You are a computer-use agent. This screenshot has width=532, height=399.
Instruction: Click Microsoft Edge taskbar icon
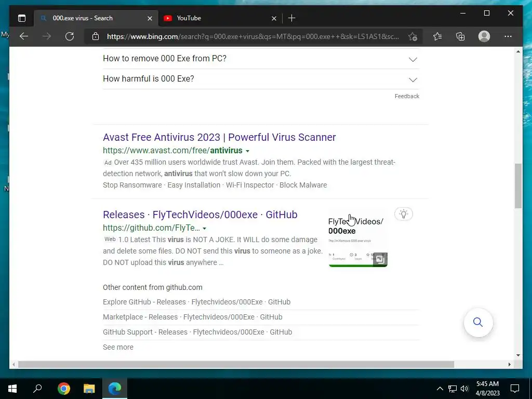click(x=115, y=388)
